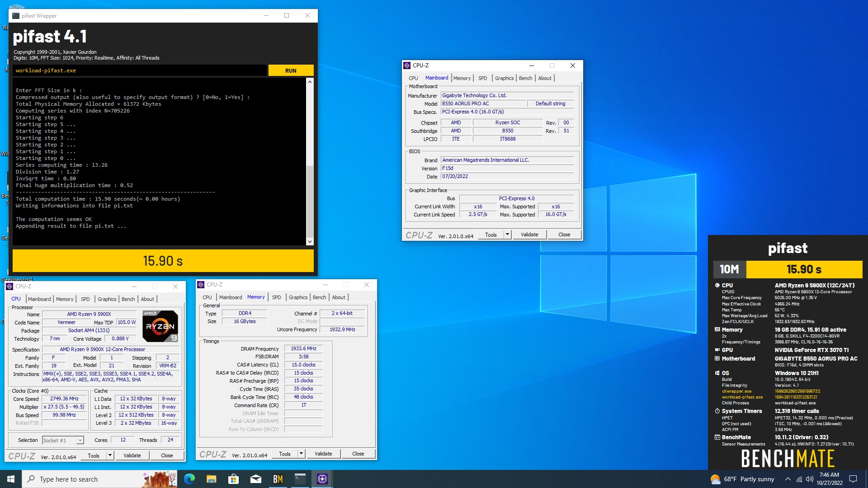Open Memory tab in CPU tab CPU-Z window

tap(65, 299)
